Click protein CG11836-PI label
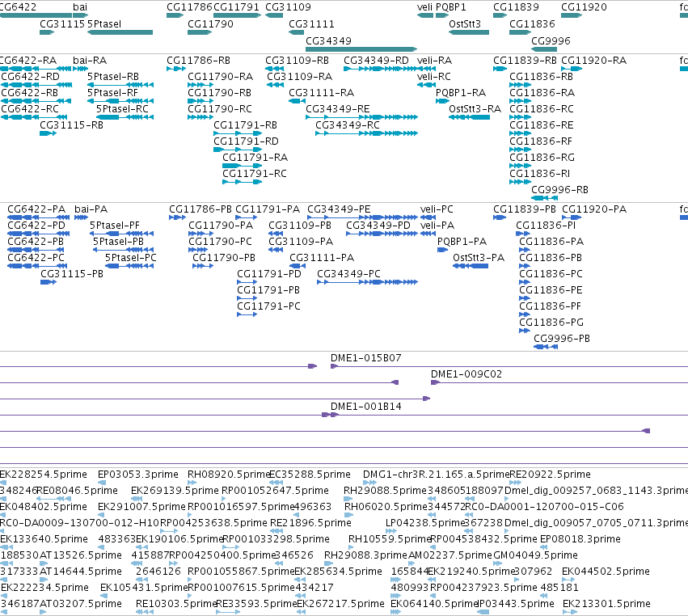The height and width of the screenshot is (616, 688). [546, 225]
